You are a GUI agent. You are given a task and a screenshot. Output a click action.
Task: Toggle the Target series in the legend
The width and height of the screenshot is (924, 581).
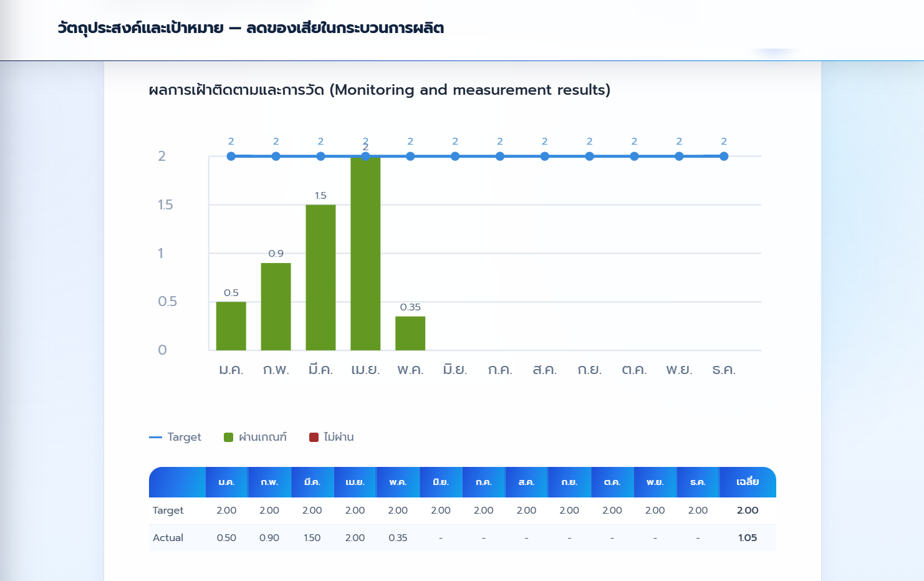tap(175, 437)
